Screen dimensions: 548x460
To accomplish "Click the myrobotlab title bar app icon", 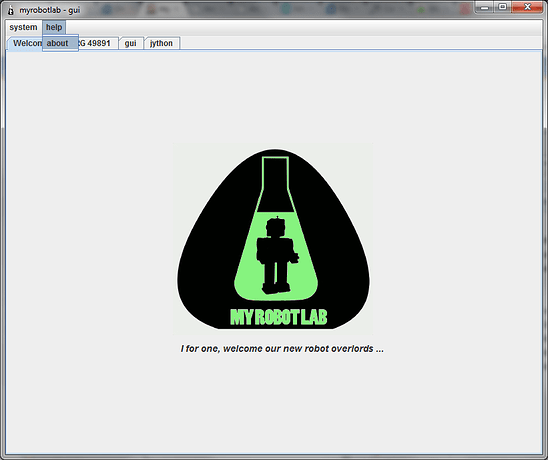I will [x=11, y=10].
